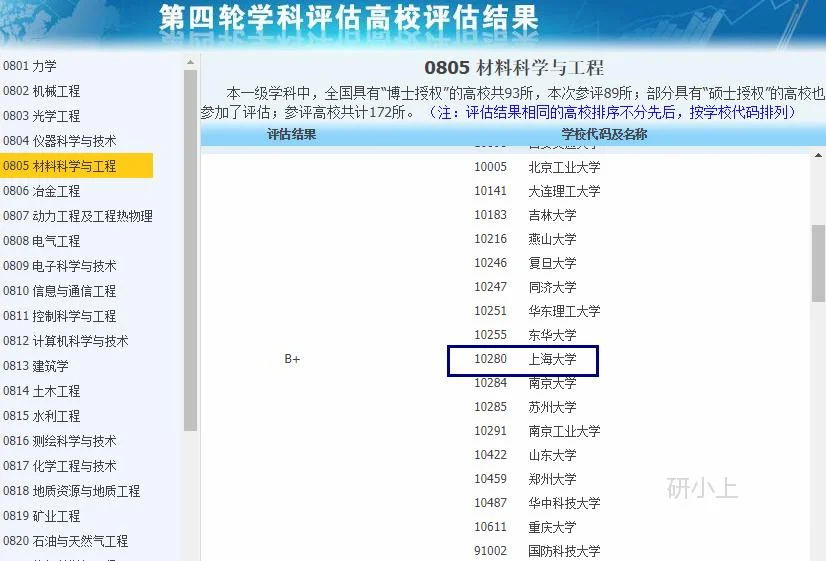Viewport: 826px width, 561px height.
Task: Open 0808 电气工程 subject
Action: (42, 241)
